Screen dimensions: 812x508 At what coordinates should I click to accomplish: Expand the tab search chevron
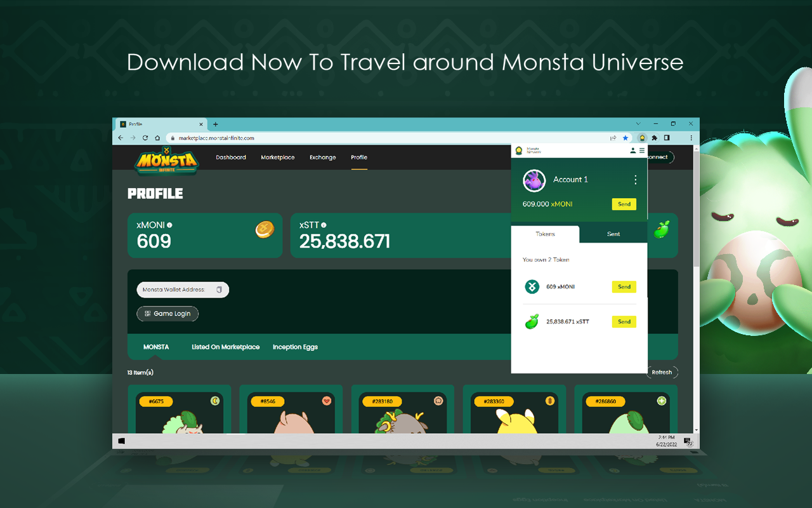click(x=638, y=124)
